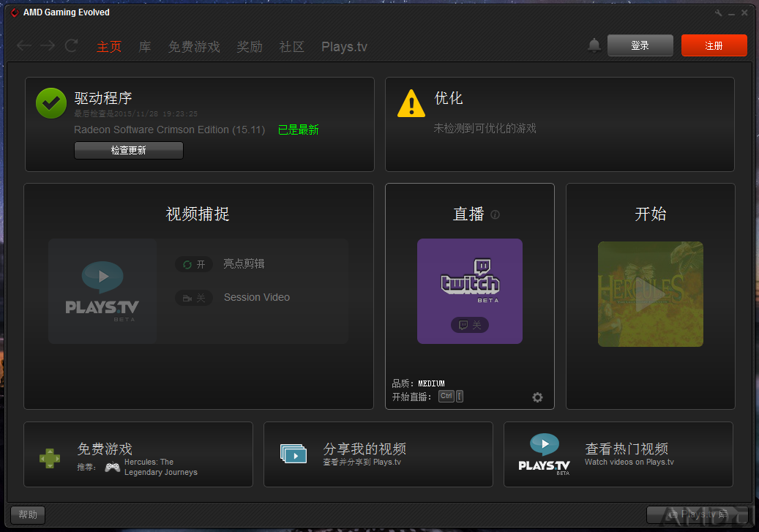Click the share my videos icon

point(293,454)
